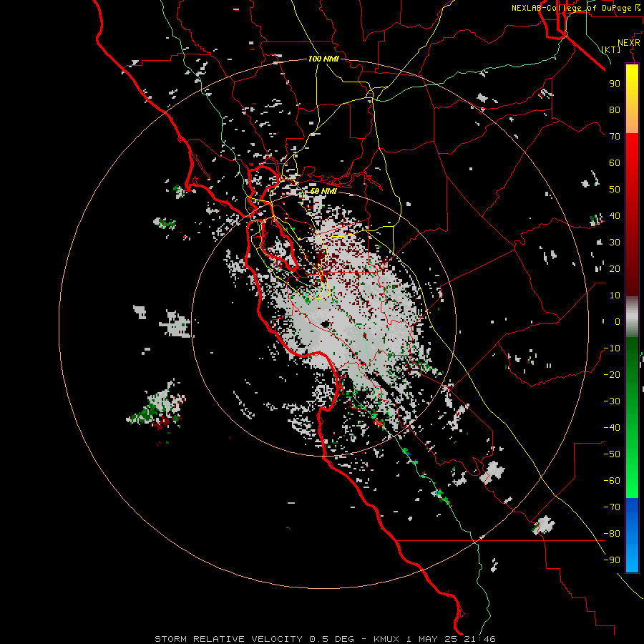The width and height of the screenshot is (644, 644).
Task: Click the -40 scale value
Action: [612, 428]
